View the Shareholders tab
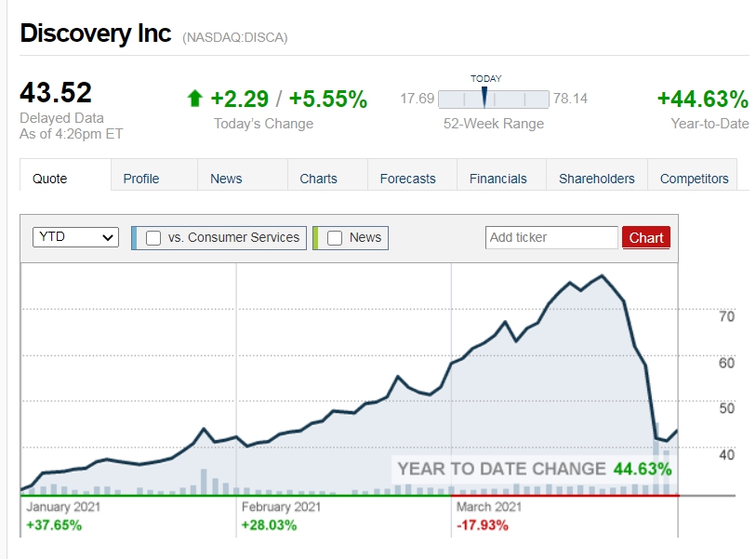This screenshot has width=756, height=559. pos(597,179)
